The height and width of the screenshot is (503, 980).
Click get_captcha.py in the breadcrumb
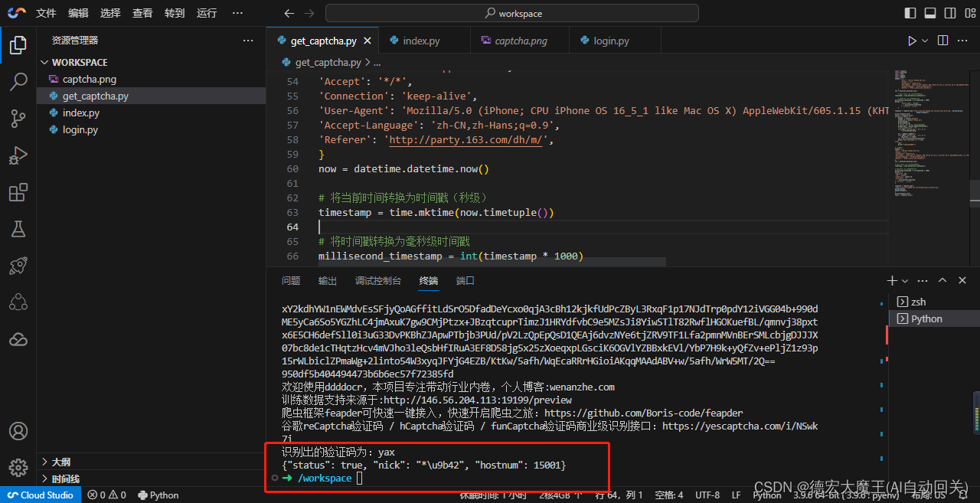click(x=328, y=63)
